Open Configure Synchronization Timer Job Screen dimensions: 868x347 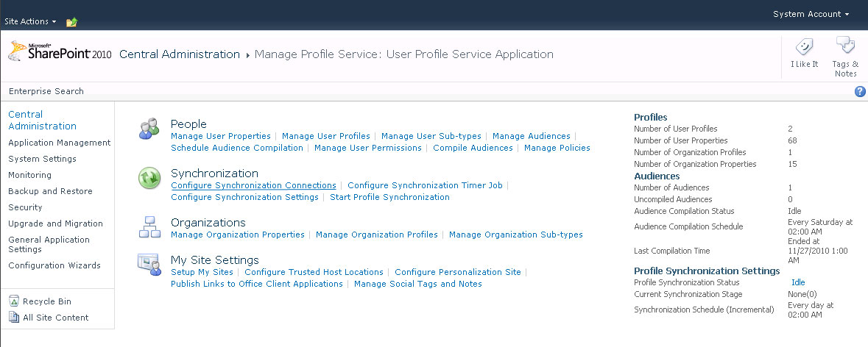pos(425,185)
